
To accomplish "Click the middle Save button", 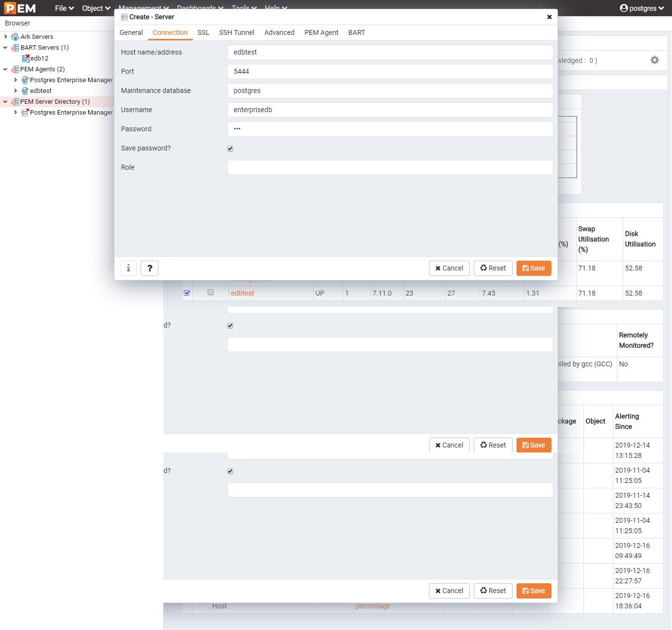I will pyautogui.click(x=534, y=445).
